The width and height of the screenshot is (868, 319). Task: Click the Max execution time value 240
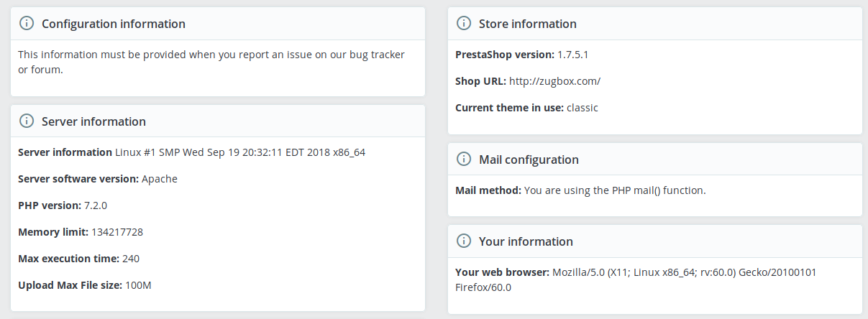click(x=131, y=259)
